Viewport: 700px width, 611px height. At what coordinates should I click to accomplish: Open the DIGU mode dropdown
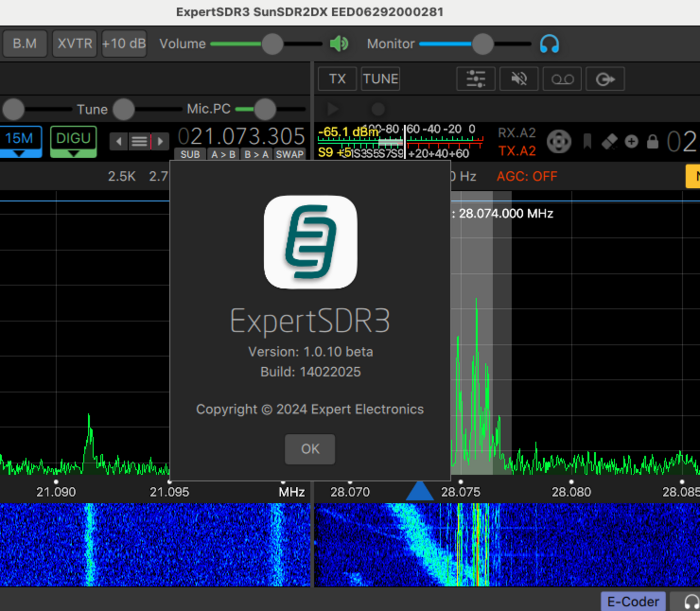pos(73,142)
